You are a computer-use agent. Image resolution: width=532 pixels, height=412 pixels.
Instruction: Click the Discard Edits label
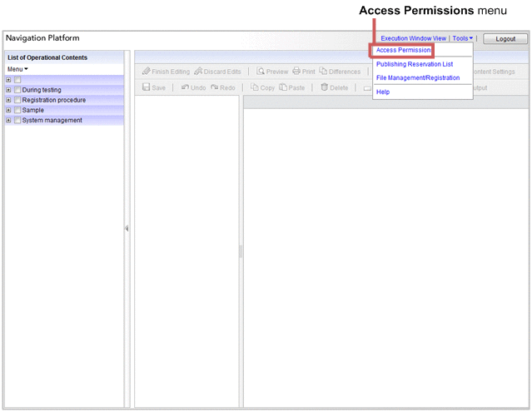(222, 72)
